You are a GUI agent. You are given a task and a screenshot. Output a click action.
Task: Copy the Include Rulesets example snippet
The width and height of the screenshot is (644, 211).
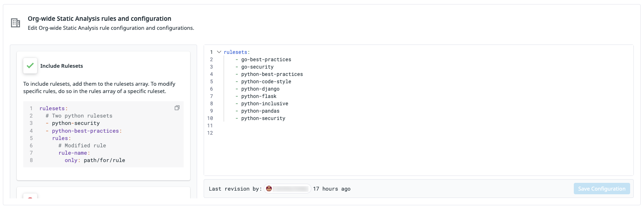(x=177, y=108)
